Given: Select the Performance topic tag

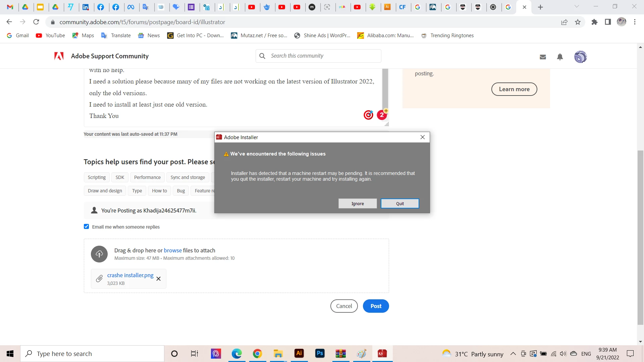Looking at the screenshot, I should (147, 177).
